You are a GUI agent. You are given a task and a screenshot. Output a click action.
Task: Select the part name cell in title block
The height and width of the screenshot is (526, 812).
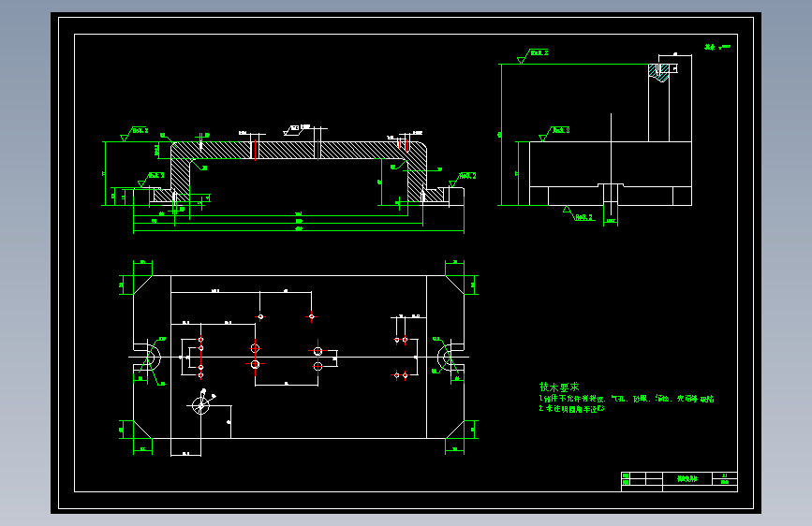tap(687, 479)
